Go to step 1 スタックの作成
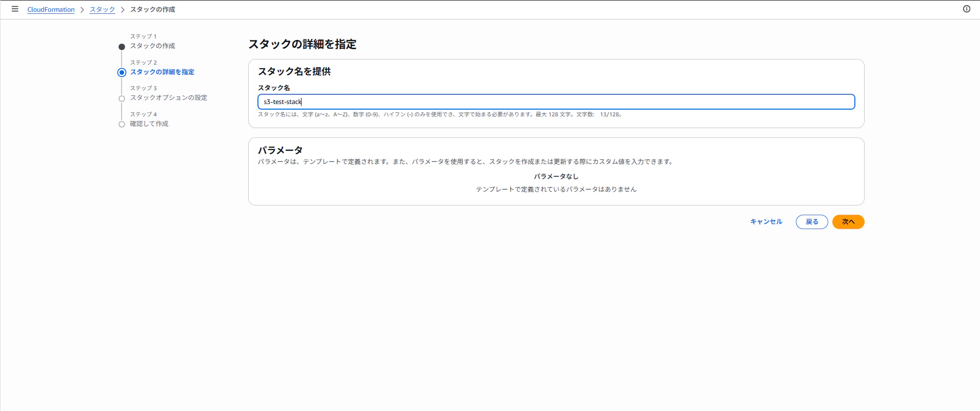The width and height of the screenshot is (980, 411). click(x=152, y=46)
